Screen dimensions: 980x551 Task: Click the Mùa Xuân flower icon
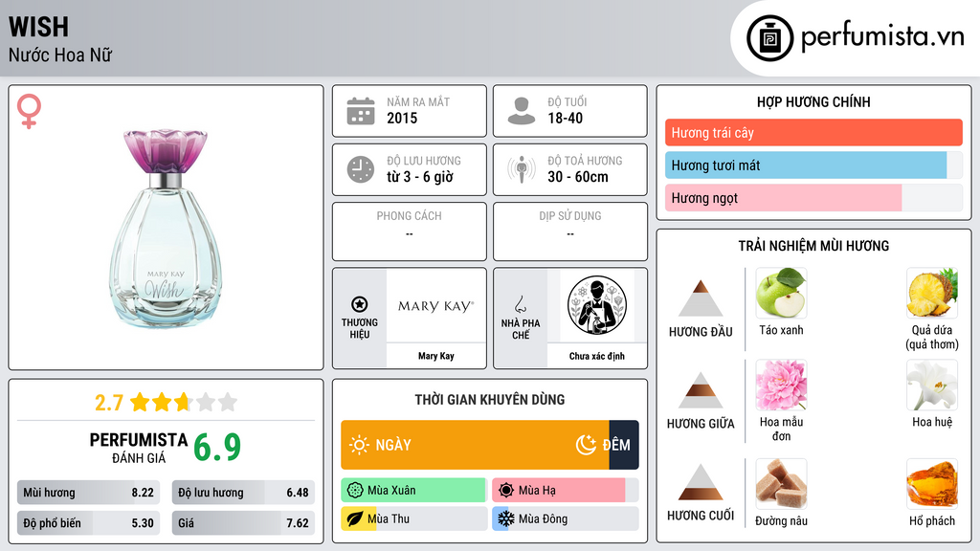pyautogui.click(x=355, y=491)
